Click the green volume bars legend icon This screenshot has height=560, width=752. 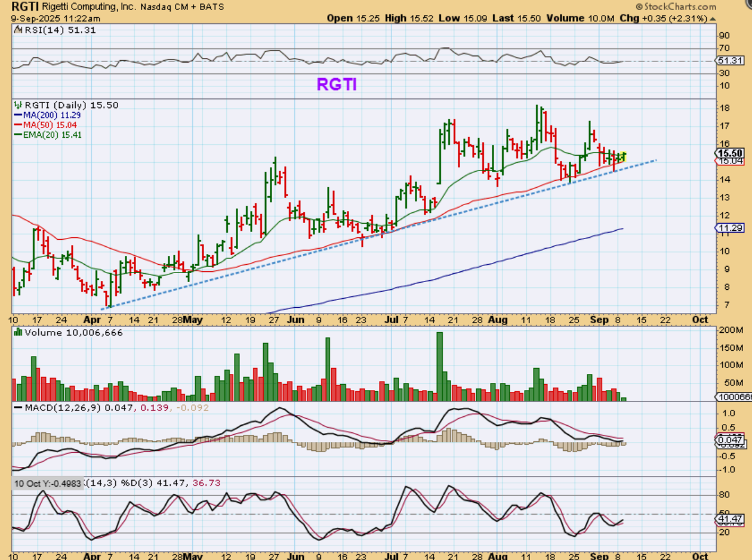pyautogui.click(x=17, y=333)
